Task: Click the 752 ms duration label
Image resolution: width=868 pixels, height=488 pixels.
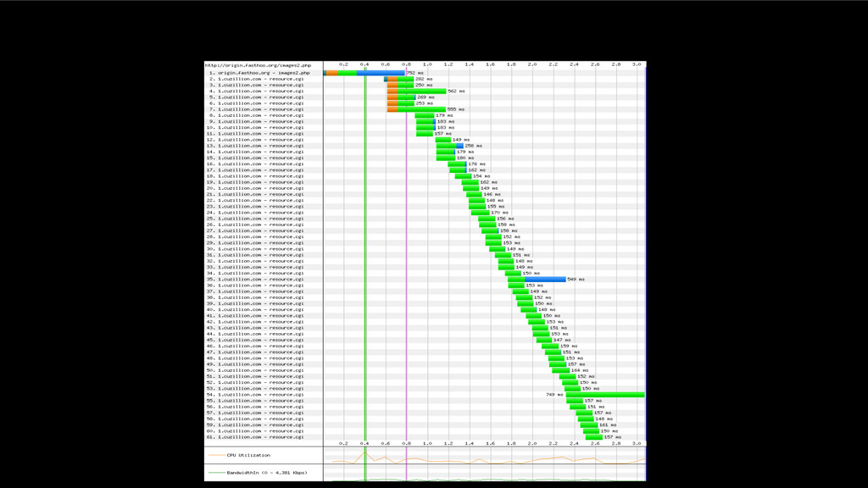Action: 415,73
